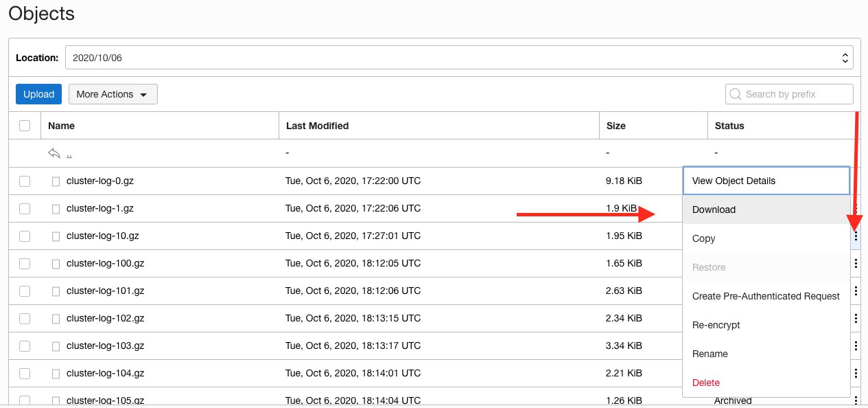868x408 pixels.
Task: Select Re-encrypt in the context menu
Action: coord(766,325)
